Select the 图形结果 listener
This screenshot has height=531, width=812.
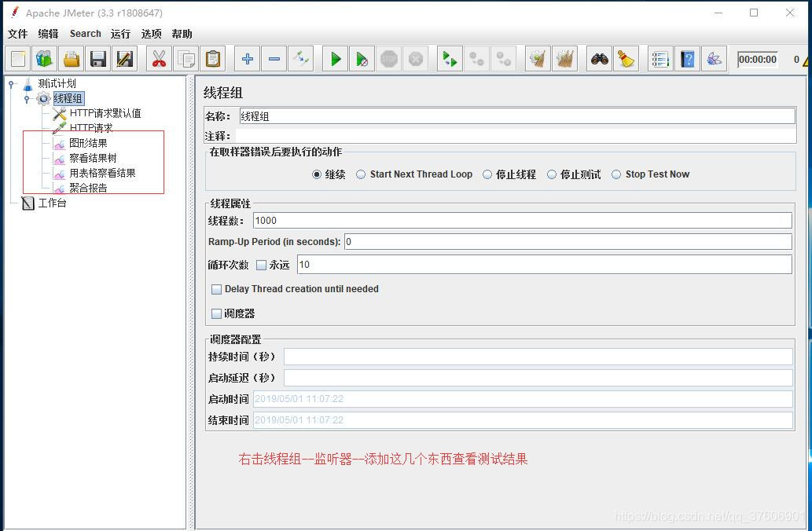pos(88,144)
